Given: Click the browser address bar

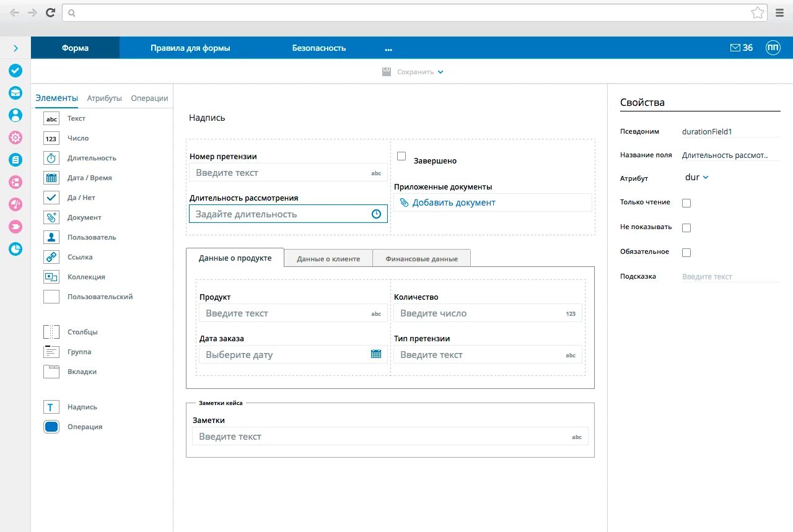Looking at the screenshot, I should (414, 12).
